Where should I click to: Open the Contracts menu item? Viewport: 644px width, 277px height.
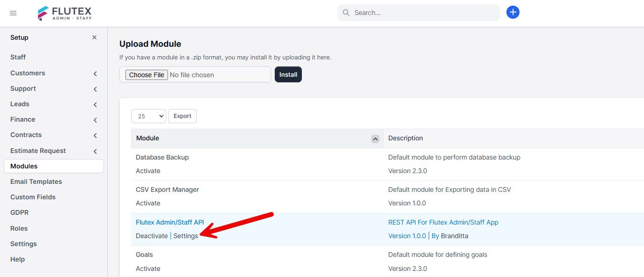coord(26,135)
